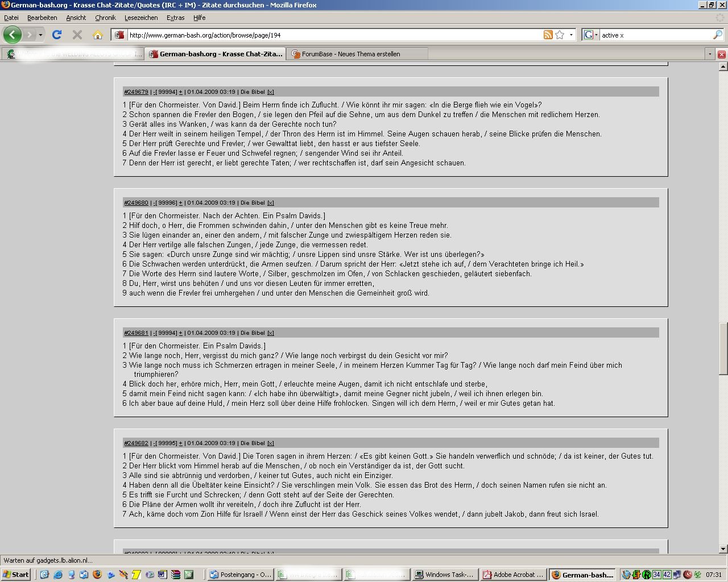Open the Windows Start menu
Image resolution: width=728 pixels, height=582 pixels.
click(16, 575)
